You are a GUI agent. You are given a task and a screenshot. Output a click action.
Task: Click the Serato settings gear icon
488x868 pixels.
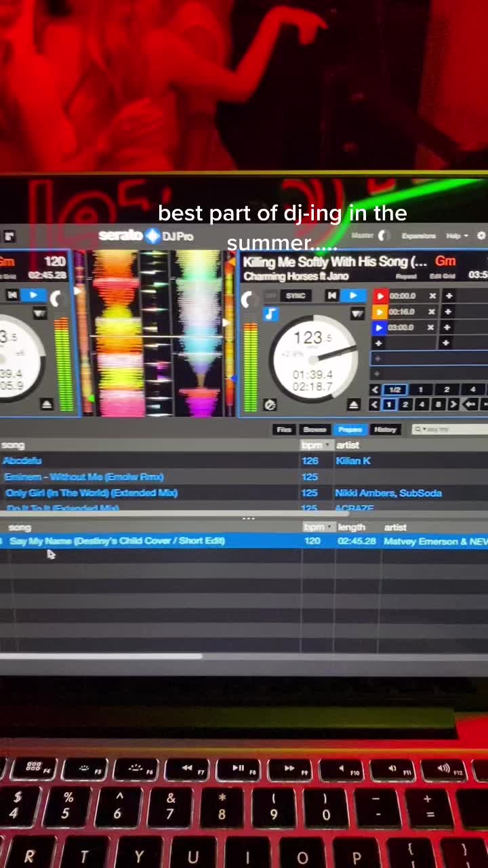coord(481,235)
